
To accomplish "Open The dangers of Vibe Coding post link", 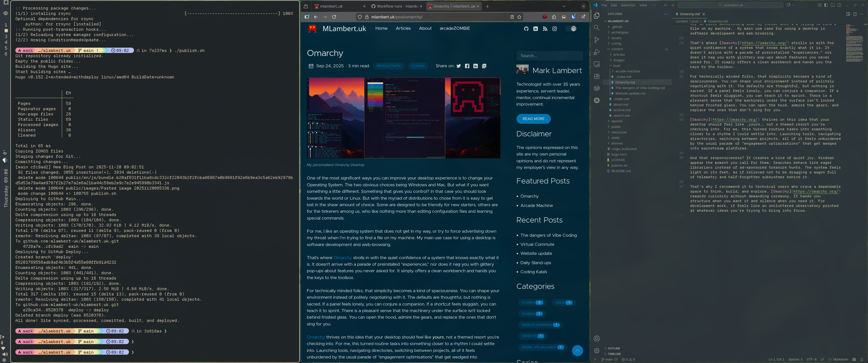I will 548,235.
